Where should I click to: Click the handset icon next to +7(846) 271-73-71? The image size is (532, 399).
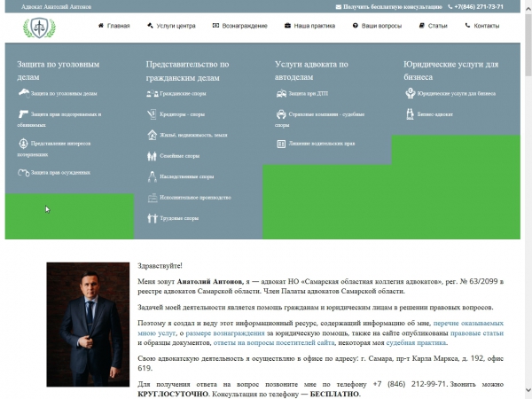click(x=450, y=7)
